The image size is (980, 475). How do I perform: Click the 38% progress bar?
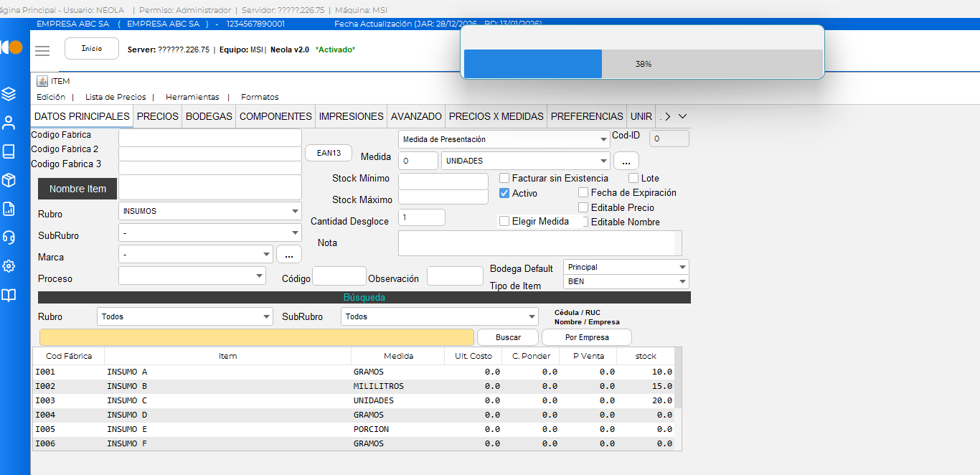(x=643, y=64)
